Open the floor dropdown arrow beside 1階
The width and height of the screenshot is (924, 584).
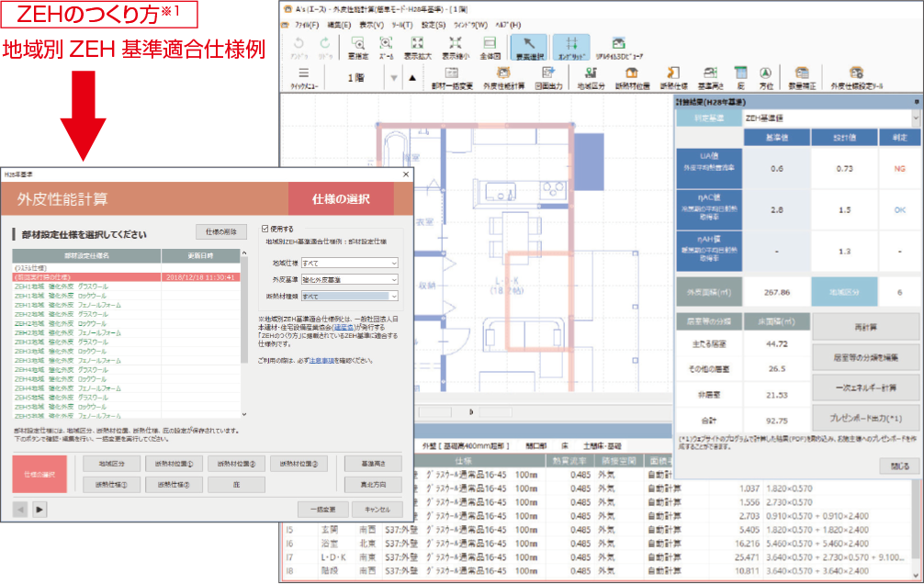394,78
